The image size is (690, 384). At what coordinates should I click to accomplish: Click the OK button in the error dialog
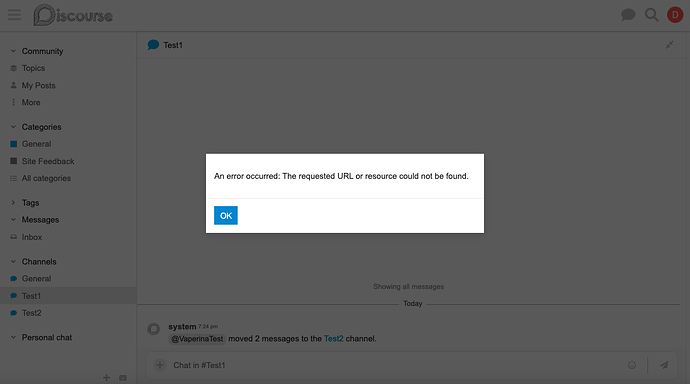click(226, 216)
